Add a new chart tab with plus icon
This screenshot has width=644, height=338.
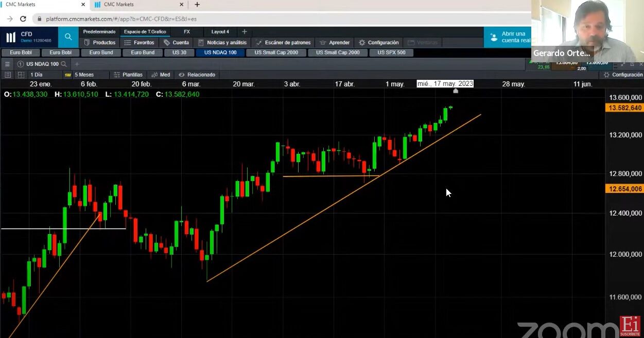77,64
